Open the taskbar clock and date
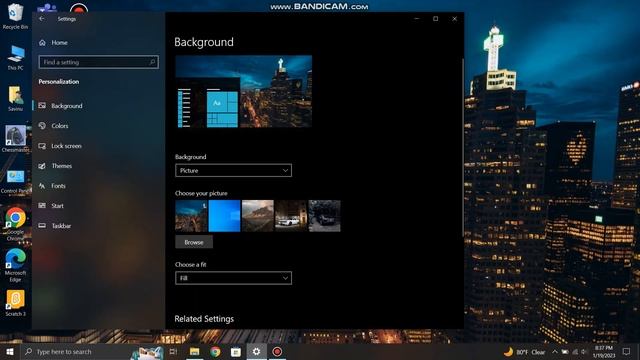This screenshot has width=640, height=360. [604, 352]
